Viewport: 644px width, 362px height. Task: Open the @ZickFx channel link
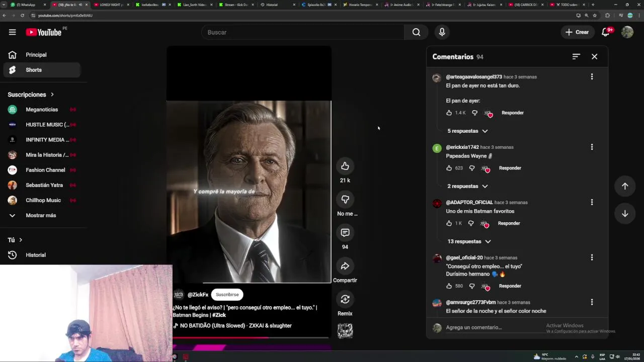[x=198, y=295]
